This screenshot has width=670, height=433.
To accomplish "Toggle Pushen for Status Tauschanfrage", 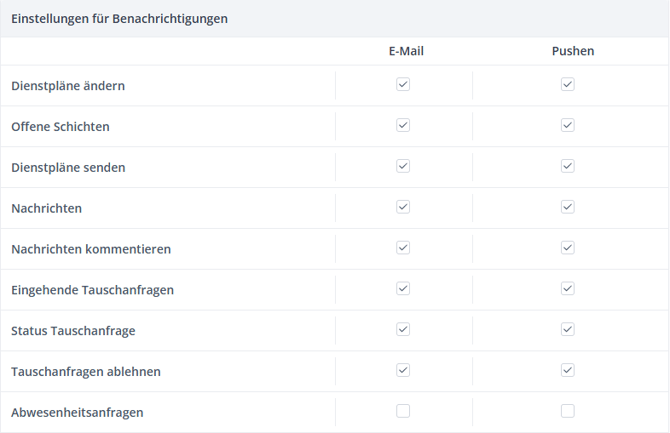I will (567, 329).
